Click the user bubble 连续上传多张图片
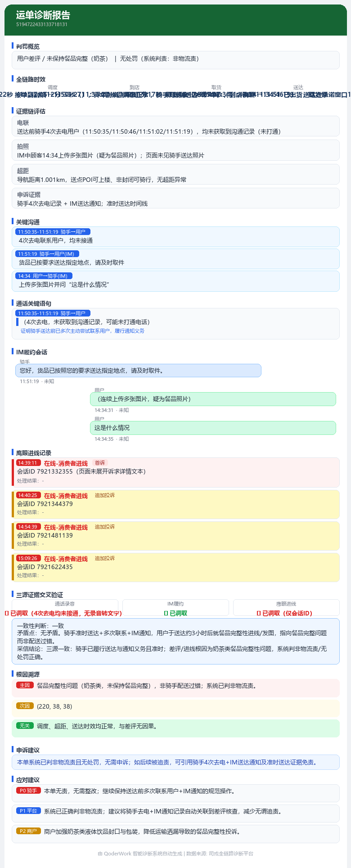This screenshot has width=351, height=868. pos(213,399)
